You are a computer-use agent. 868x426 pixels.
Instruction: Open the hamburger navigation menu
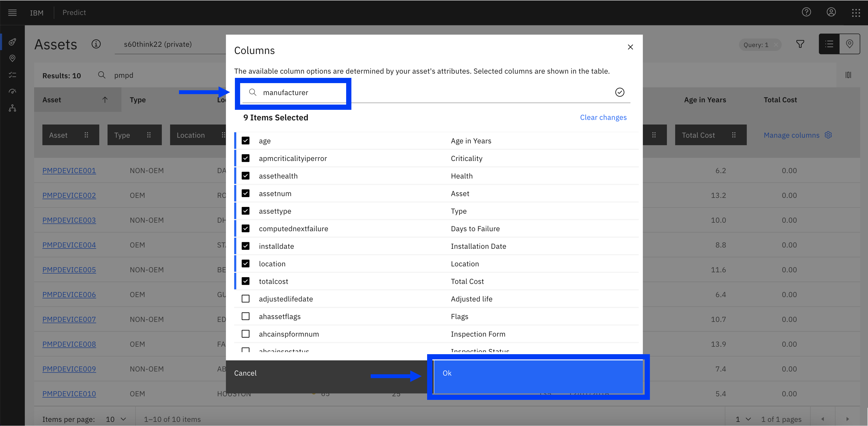tap(12, 13)
